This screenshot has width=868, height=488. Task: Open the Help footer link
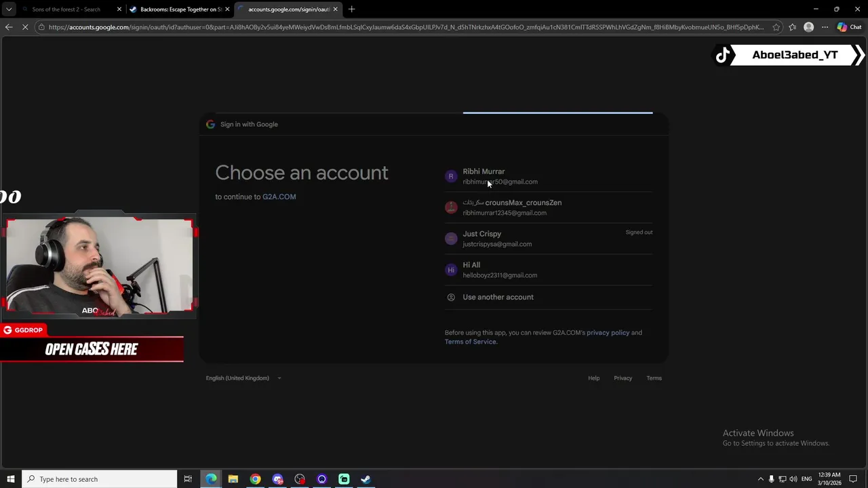pos(593,378)
